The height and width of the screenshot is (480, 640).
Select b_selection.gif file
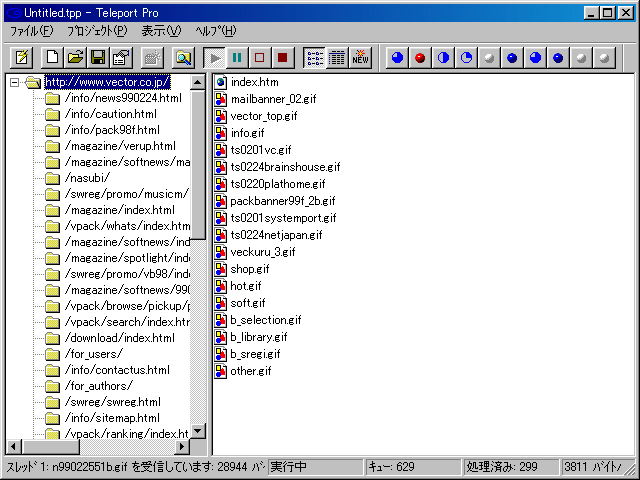click(x=266, y=320)
